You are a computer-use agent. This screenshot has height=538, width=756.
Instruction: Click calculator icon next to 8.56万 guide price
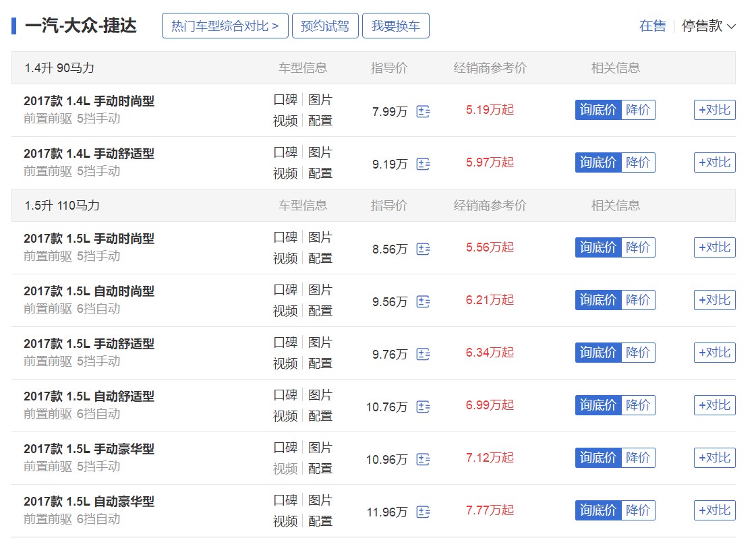coord(424,249)
